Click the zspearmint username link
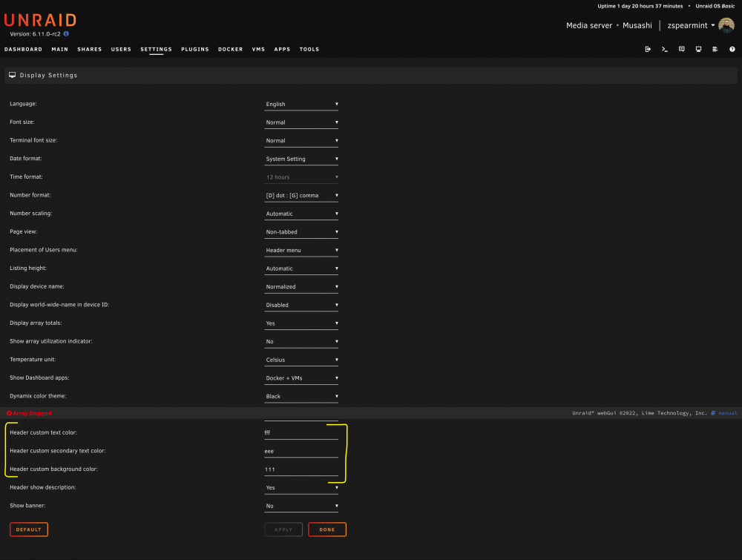Viewport: 742px width, 560px height. (688, 25)
